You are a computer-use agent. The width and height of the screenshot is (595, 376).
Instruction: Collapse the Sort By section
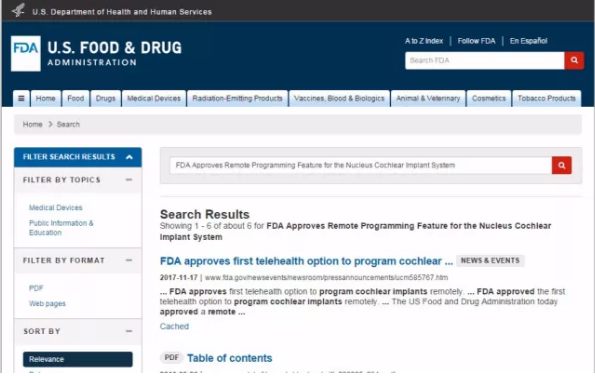tap(129, 331)
